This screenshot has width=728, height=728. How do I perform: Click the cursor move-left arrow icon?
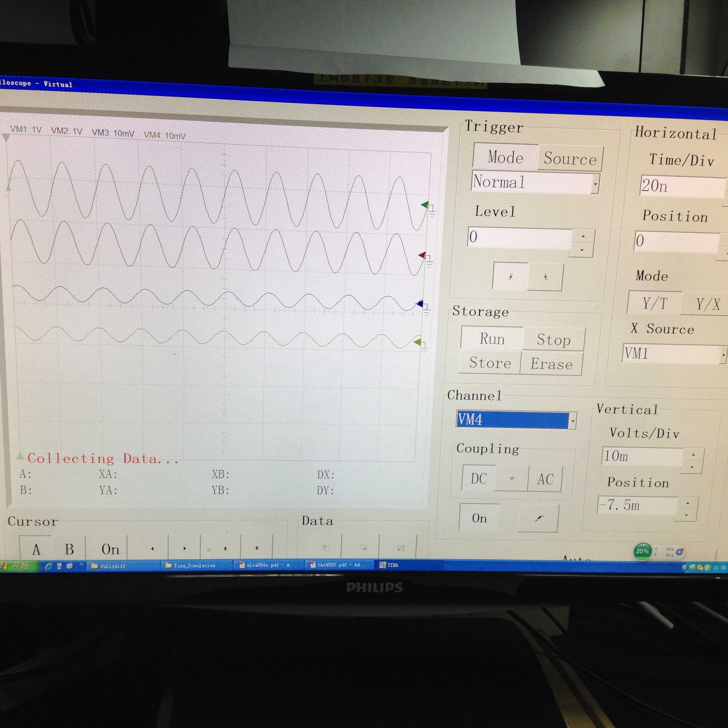pos(152,549)
